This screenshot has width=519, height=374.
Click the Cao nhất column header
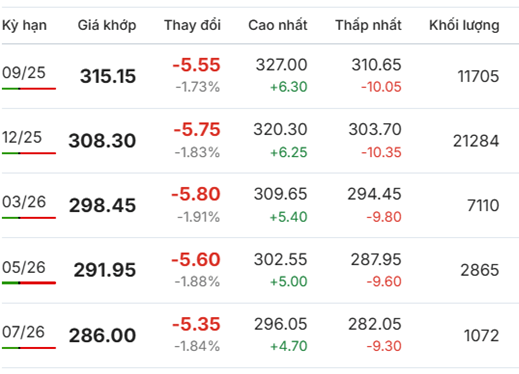tap(278, 25)
